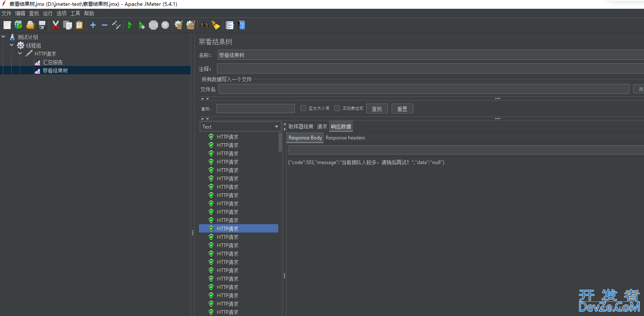Click the Toggle enable/disable pipette icon
The height and width of the screenshot is (316, 644).
click(116, 25)
